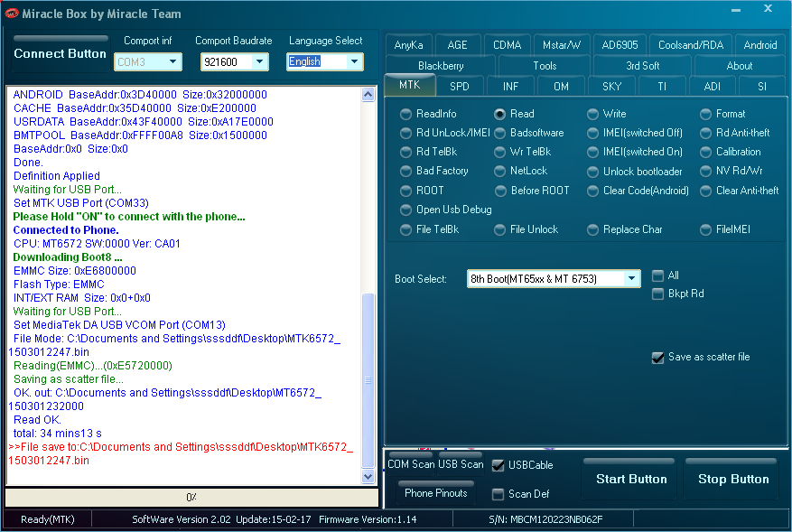The width and height of the screenshot is (792, 532).
Task: Enable the All checkbox
Action: tap(657, 275)
